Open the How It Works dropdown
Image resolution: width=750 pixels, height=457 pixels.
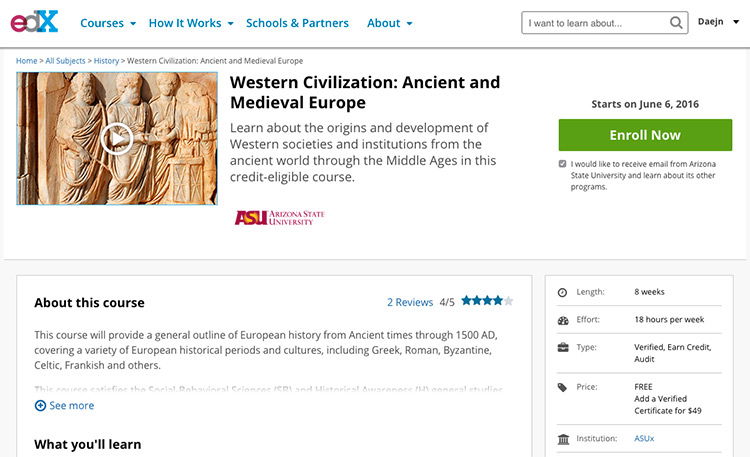(191, 23)
